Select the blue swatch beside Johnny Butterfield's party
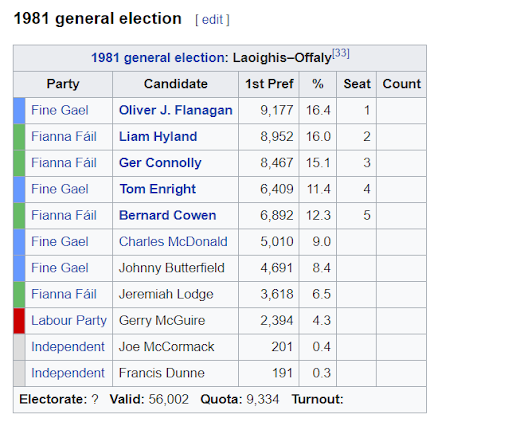This screenshot has height=430, width=512. coord(19,268)
